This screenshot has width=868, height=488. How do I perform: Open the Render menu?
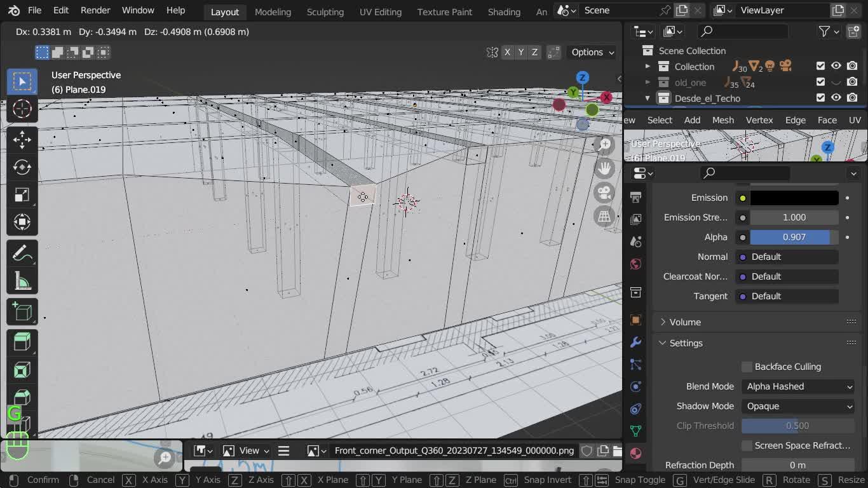[x=95, y=10]
